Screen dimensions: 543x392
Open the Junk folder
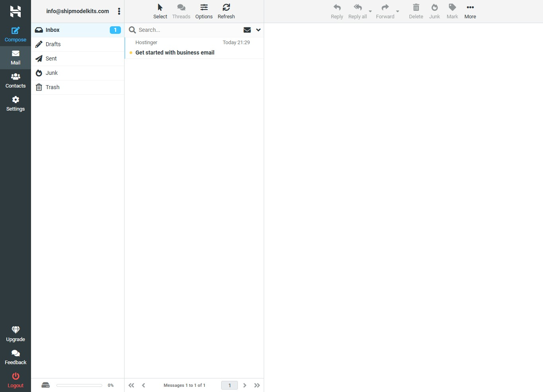(52, 73)
